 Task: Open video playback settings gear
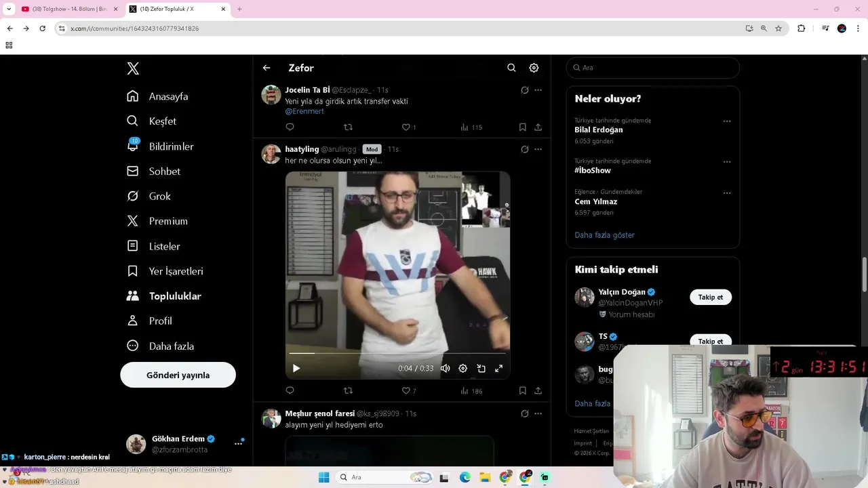pos(462,369)
